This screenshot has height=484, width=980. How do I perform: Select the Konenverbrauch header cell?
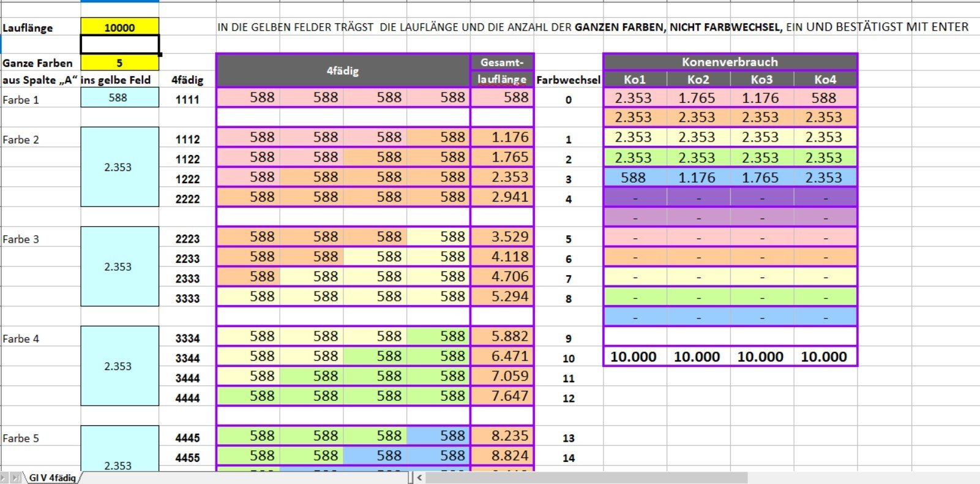click(730, 62)
